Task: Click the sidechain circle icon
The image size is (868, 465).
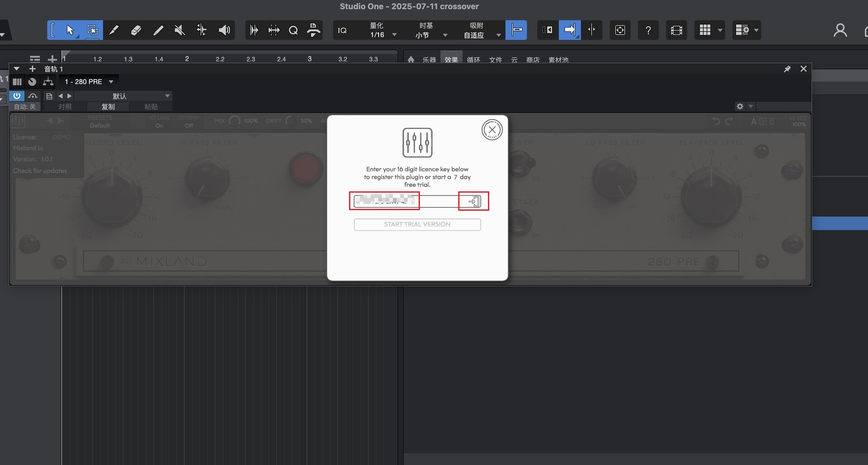Action: 32,82
